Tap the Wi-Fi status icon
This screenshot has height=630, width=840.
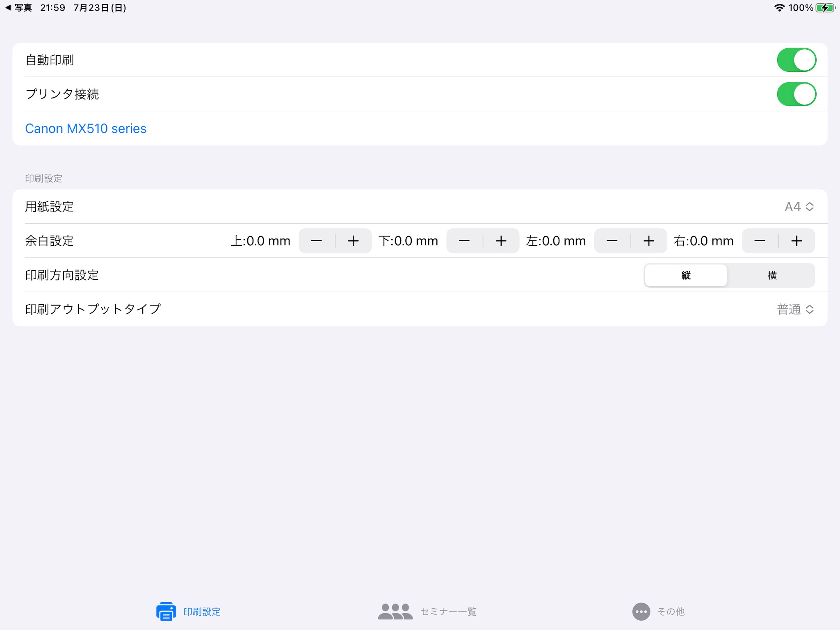coord(779,8)
